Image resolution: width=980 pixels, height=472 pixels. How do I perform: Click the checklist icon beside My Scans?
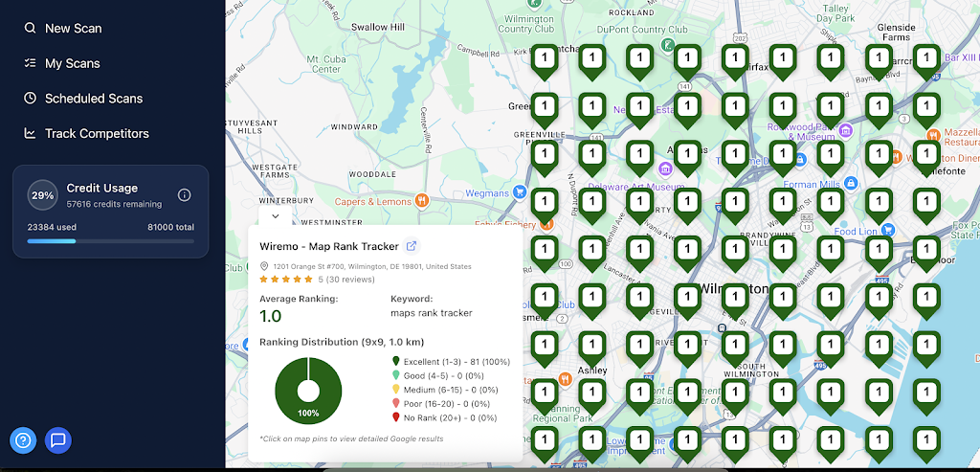pos(30,63)
